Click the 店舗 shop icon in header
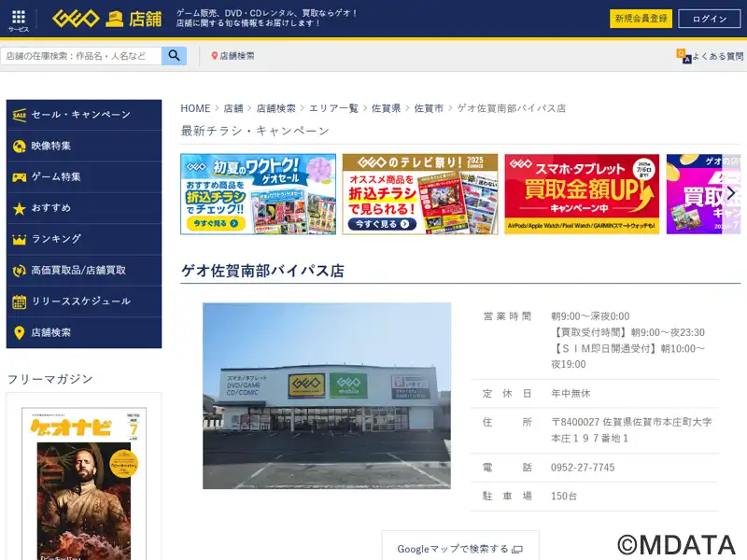This screenshot has width=747, height=560. (114, 20)
